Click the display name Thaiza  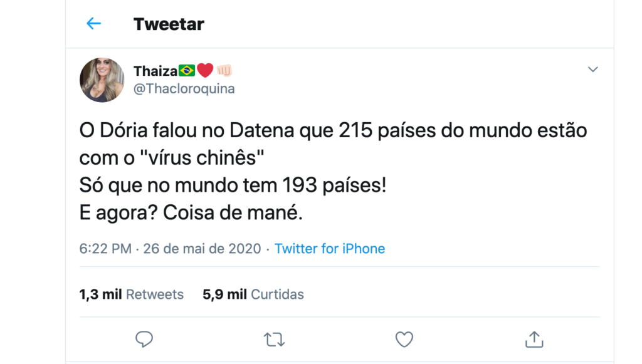click(x=155, y=71)
